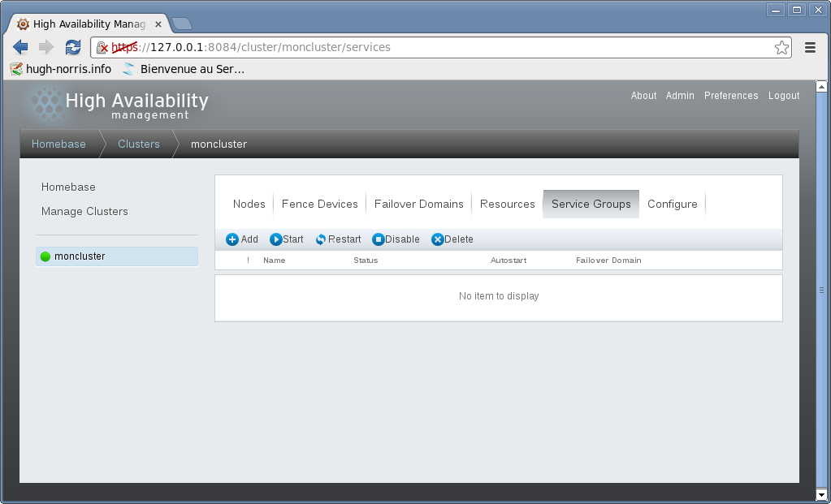Open the Failover Domains tab
The image size is (831, 504).
(x=418, y=204)
